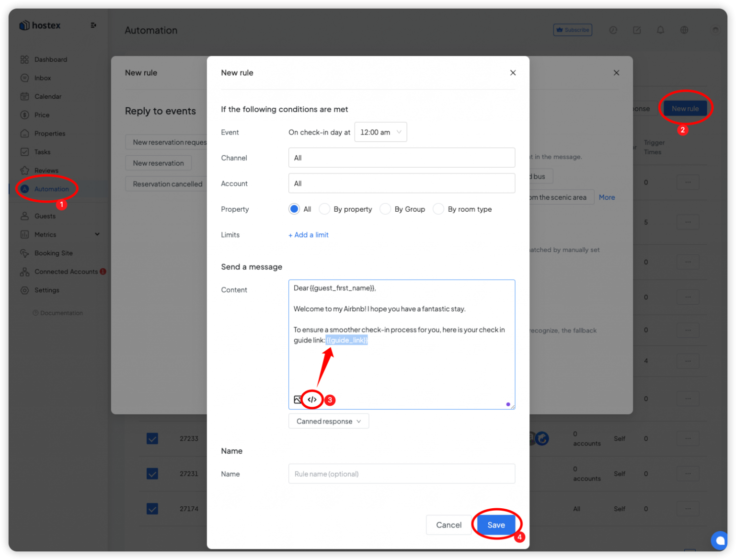Screen dimensions: 736x560
Task: Open the 12:00 am time dropdown
Action: (380, 132)
